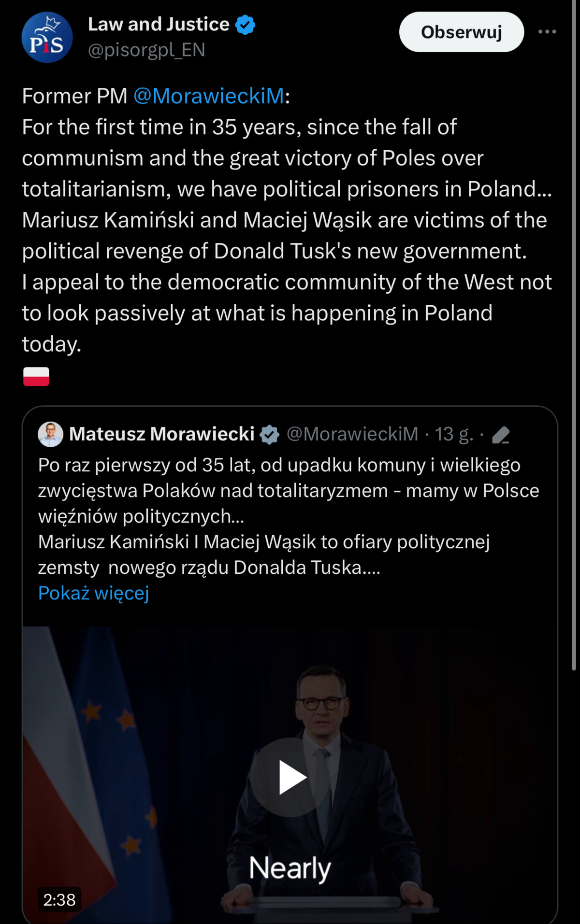580x924 pixels.
Task: Click the @pisorgpl_EN handle
Action: (x=146, y=50)
